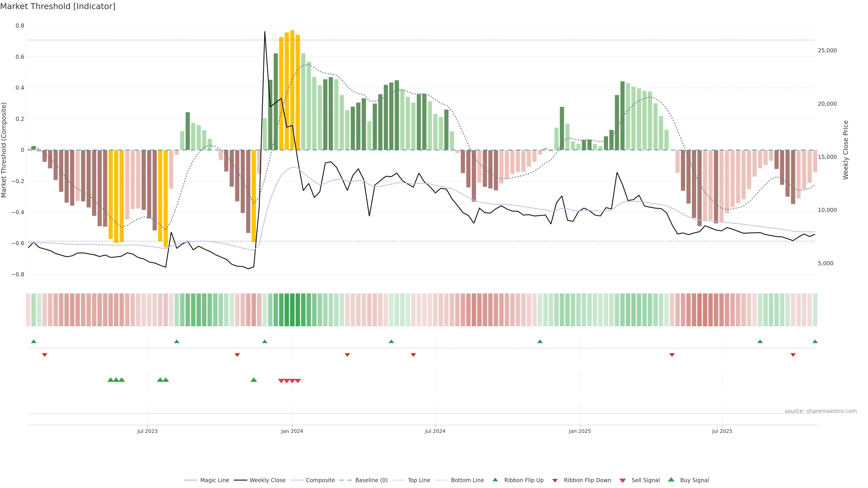Click the Sell Signal legend triangle icon

tap(622, 480)
